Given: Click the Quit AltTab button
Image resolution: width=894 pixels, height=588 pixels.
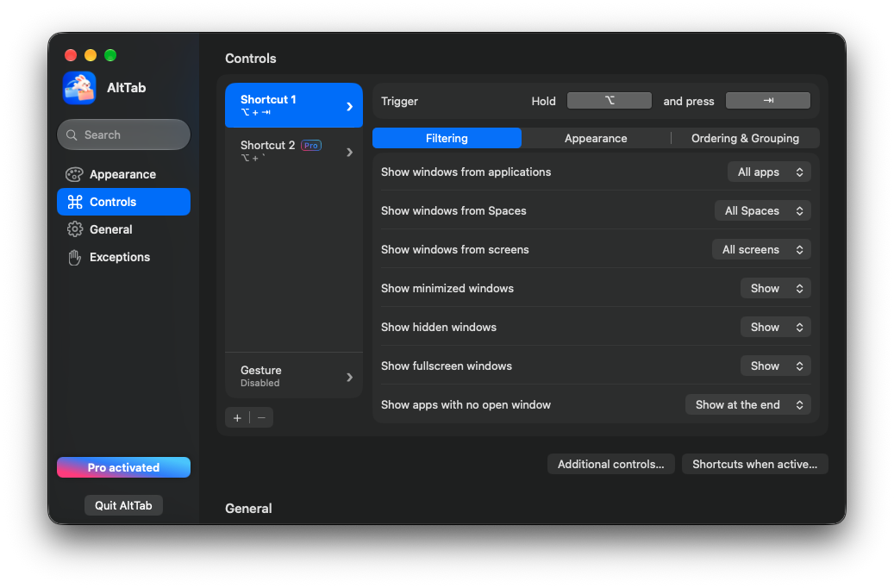Looking at the screenshot, I should [124, 506].
